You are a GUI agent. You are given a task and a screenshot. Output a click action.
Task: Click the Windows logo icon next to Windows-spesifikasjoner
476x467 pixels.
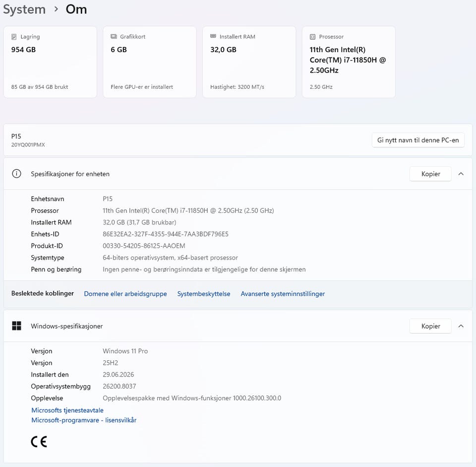point(16,326)
